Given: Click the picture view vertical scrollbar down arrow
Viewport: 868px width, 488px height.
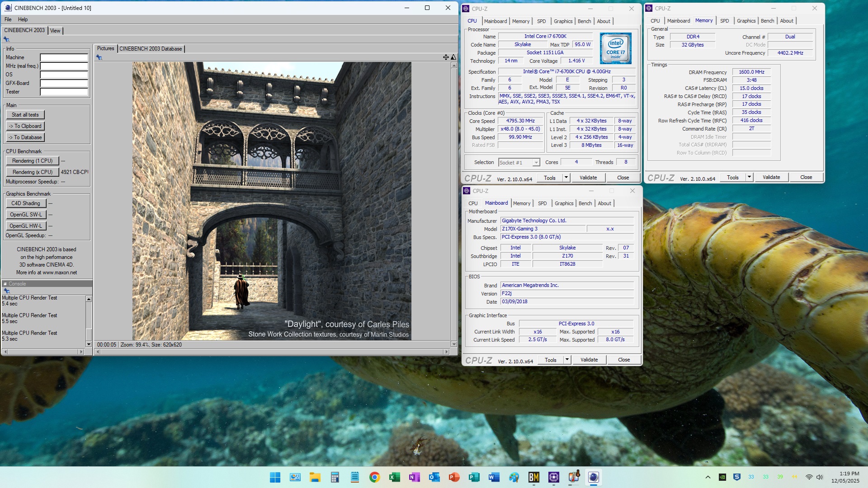Looking at the screenshot, I should click(x=454, y=344).
